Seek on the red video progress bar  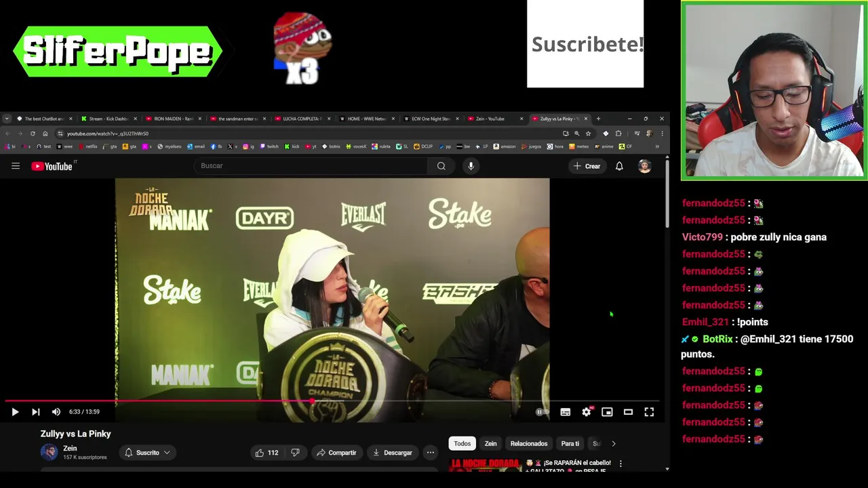pyautogui.click(x=332, y=401)
